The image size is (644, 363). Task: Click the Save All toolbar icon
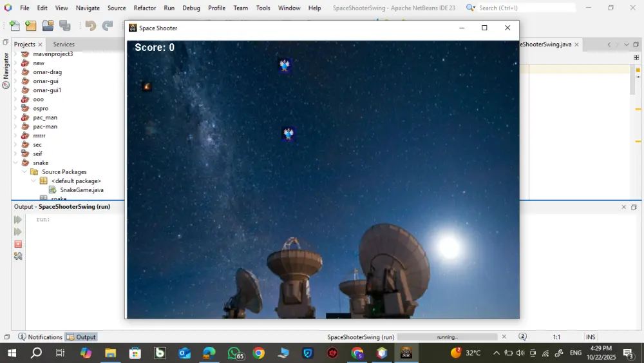click(65, 26)
